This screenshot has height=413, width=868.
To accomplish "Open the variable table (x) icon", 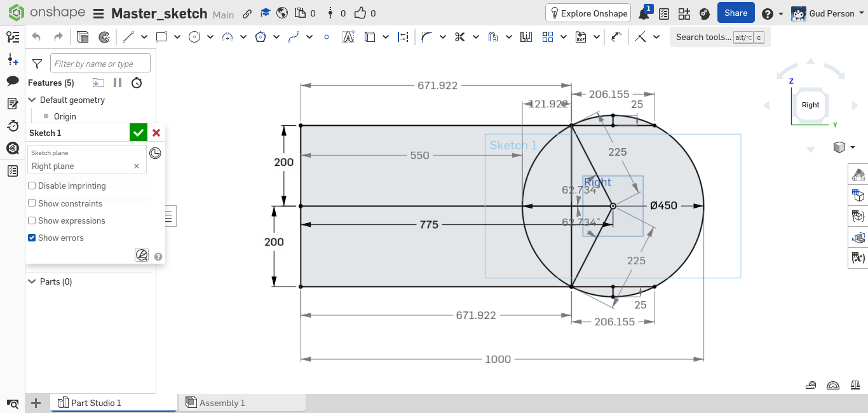I will 858,258.
